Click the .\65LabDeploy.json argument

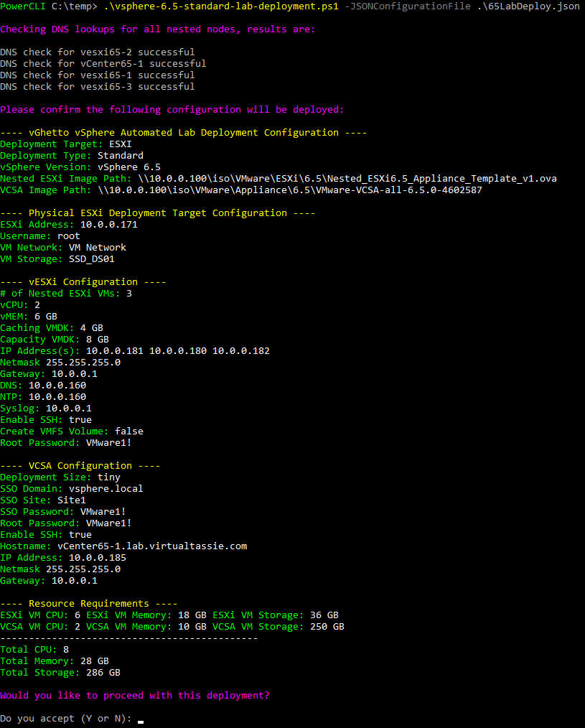coord(528,6)
